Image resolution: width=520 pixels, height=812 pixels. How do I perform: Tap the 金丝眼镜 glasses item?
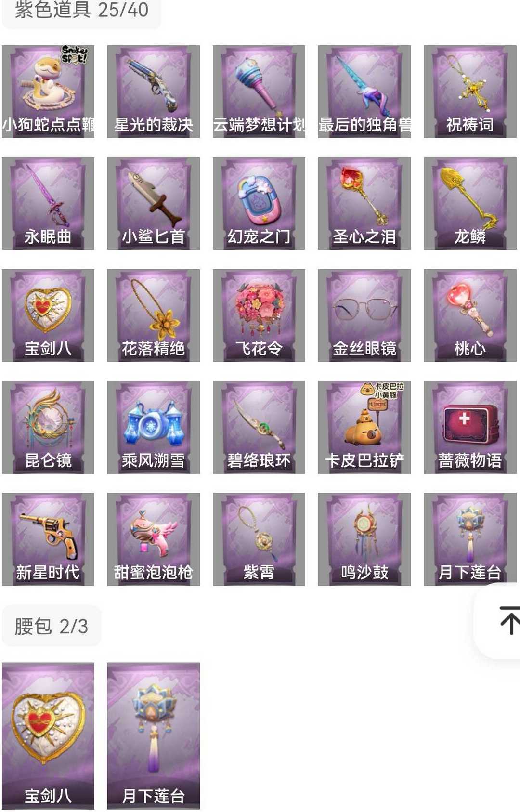[x=364, y=315]
